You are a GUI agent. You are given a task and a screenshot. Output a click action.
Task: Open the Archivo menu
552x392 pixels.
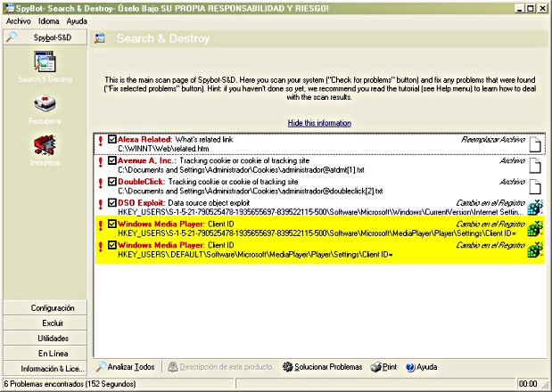(18, 20)
